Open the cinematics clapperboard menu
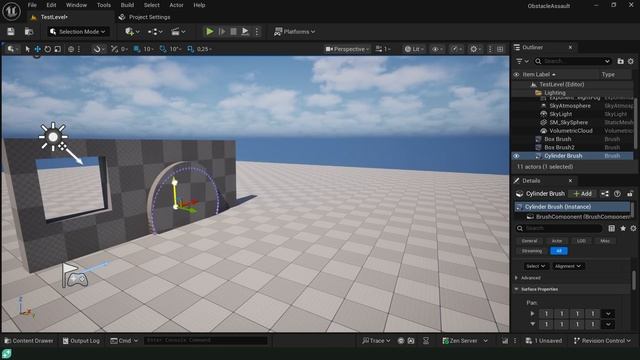Viewport: 640px width, 360px height. (178, 31)
